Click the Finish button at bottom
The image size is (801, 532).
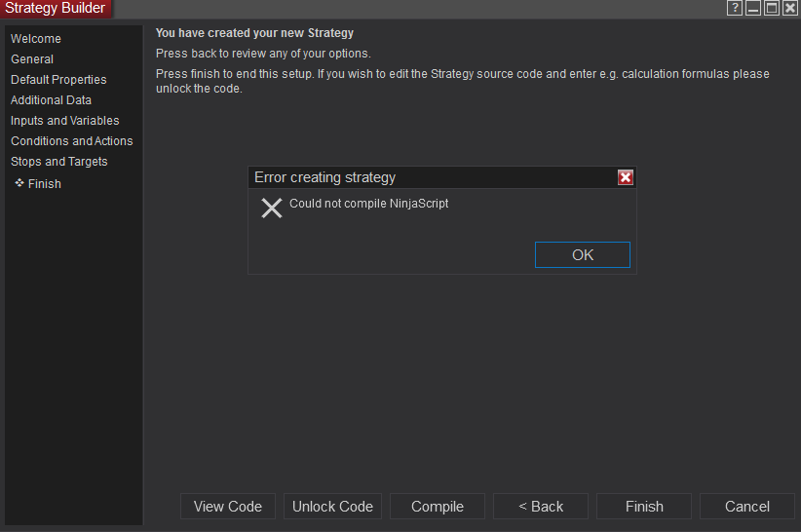(644, 506)
